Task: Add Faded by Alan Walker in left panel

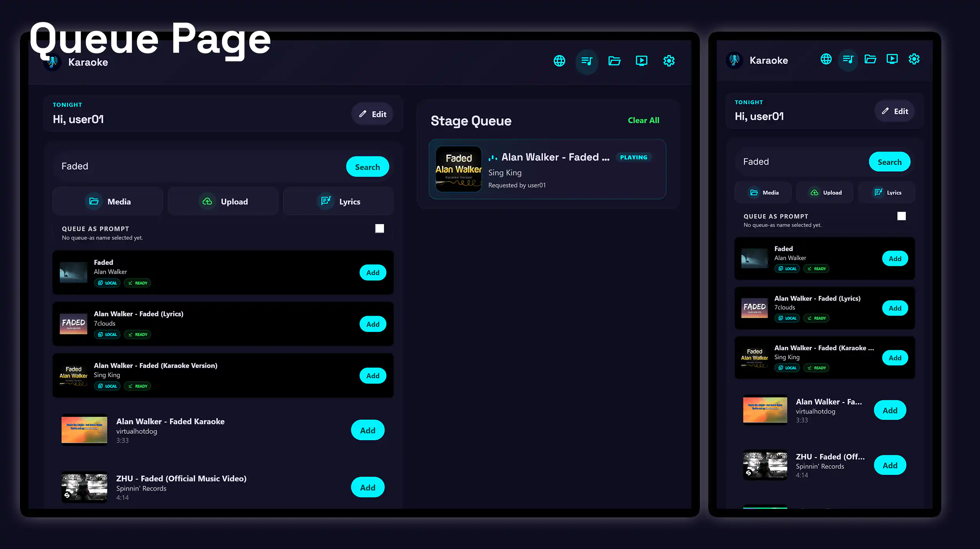Action: click(373, 273)
